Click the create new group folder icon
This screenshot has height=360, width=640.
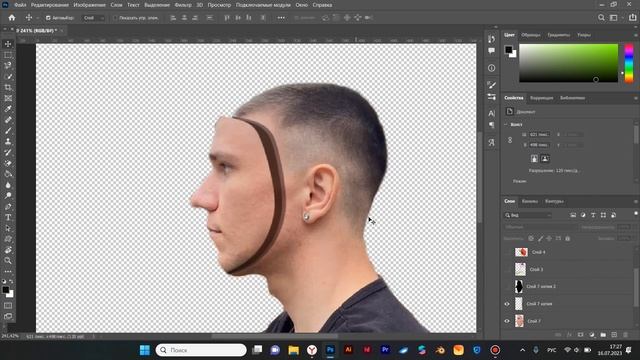point(603,335)
